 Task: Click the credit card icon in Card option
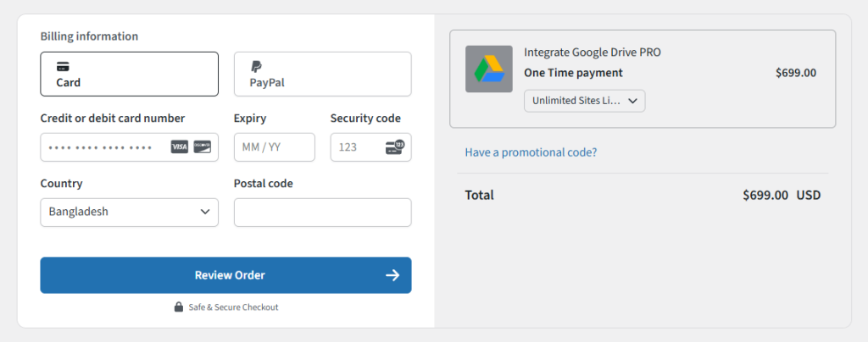click(x=63, y=67)
